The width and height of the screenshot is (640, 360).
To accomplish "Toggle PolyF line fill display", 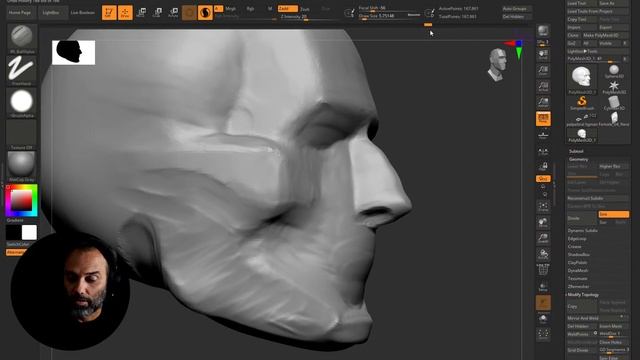I will 543,270.
